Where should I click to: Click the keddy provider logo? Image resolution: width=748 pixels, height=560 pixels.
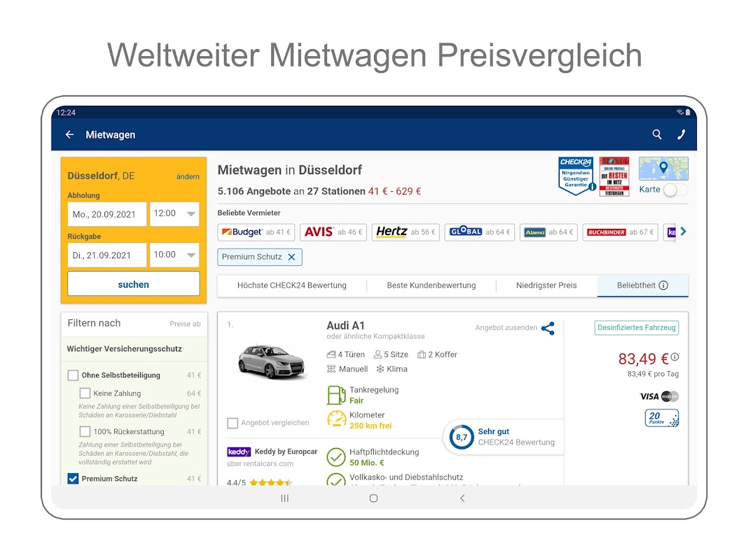(239, 451)
